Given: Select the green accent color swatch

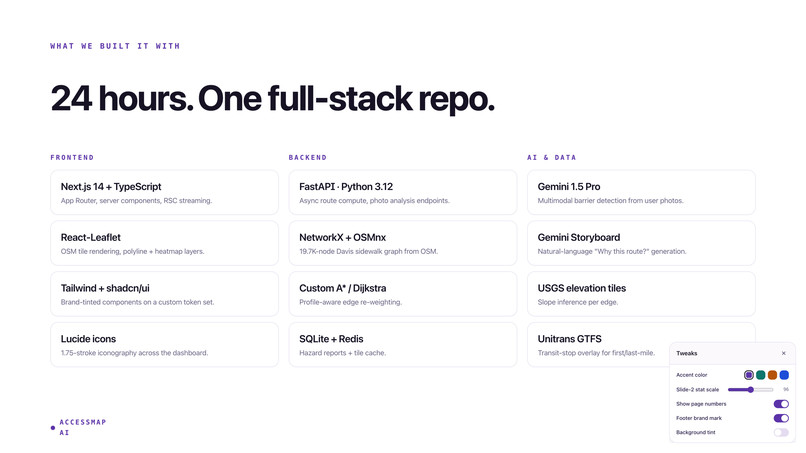Looking at the screenshot, I should click(761, 375).
